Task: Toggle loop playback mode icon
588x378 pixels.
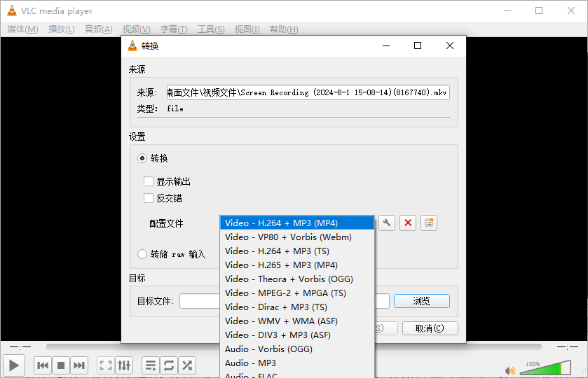Action: pos(169,365)
